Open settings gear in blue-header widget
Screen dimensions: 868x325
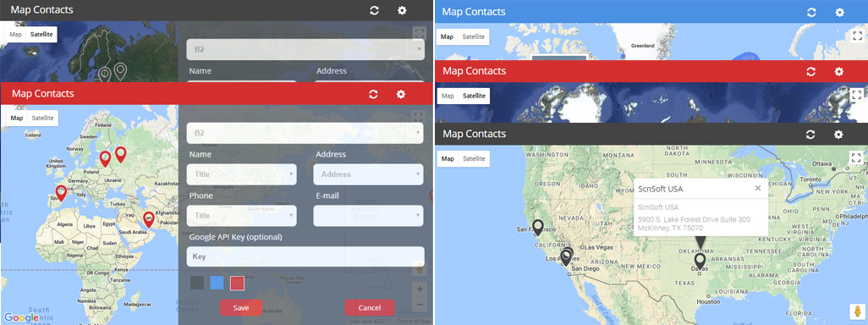click(x=840, y=12)
